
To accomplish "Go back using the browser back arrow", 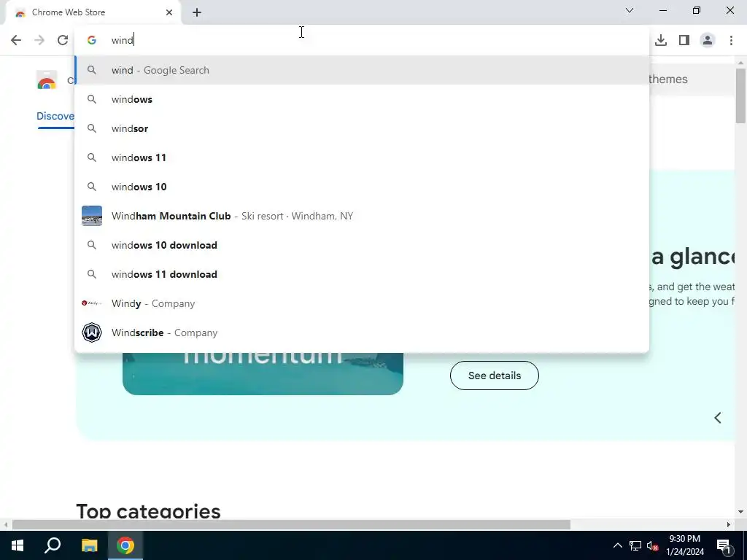I will click(16, 40).
